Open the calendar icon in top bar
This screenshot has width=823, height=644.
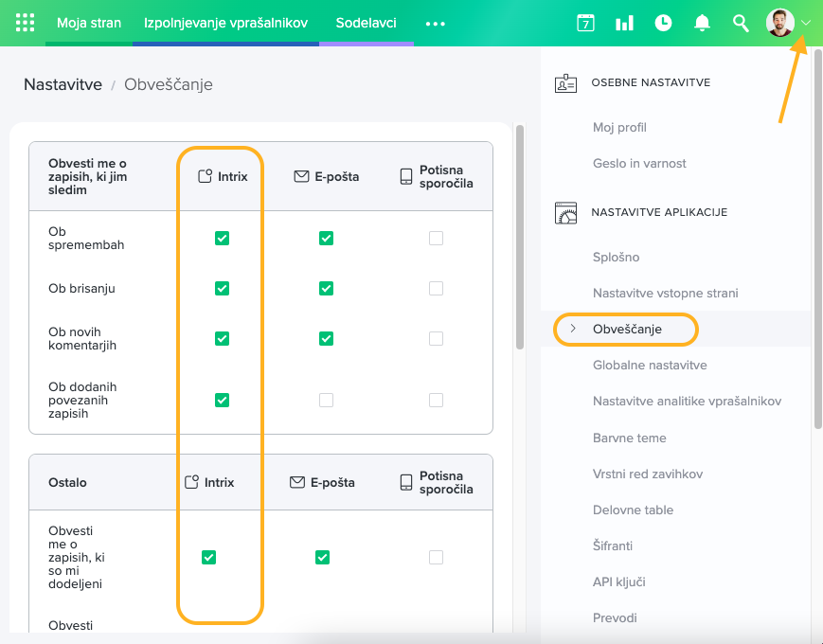585,23
